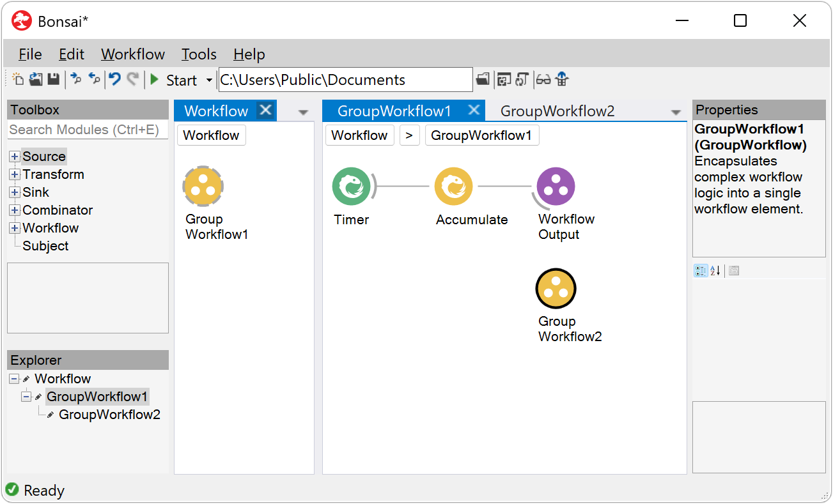Open the package manager icon
The width and height of the screenshot is (833, 504).
(x=504, y=79)
